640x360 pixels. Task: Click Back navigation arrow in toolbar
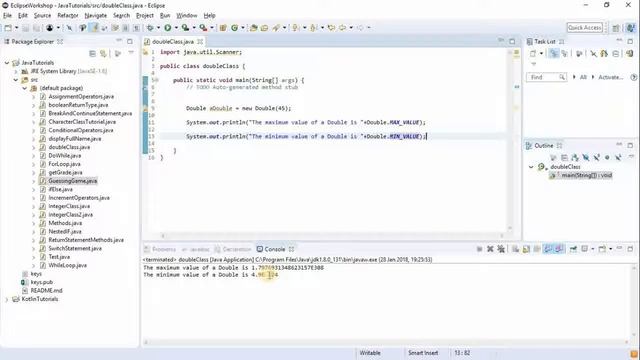click(x=342, y=28)
